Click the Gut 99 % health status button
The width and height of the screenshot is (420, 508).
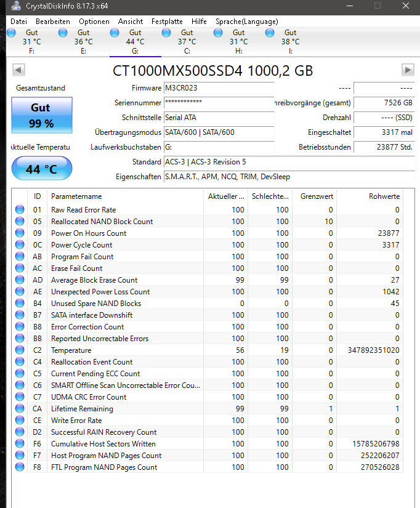pyautogui.click(x=42, y=115)
